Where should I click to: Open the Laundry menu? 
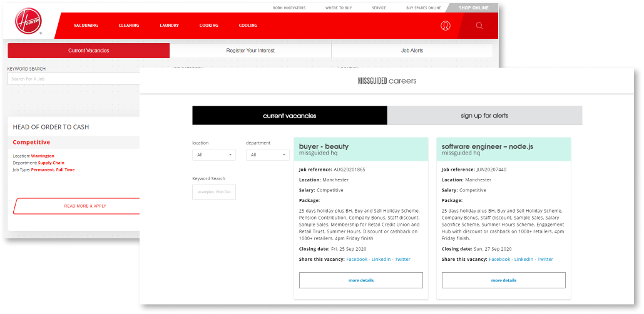point(169,26)
